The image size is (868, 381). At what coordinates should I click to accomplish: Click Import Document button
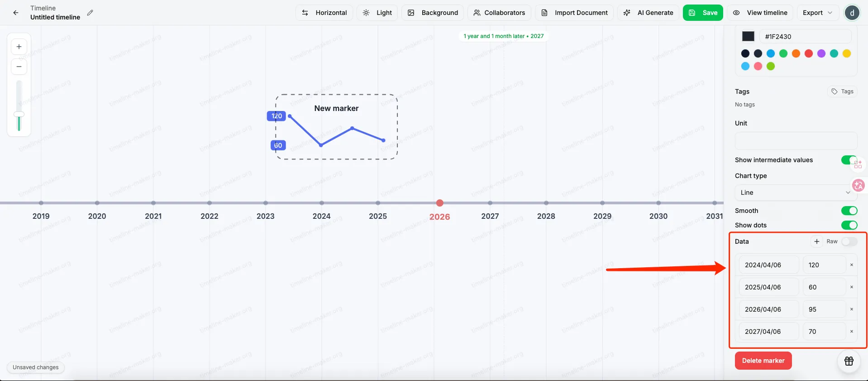click(574, 13)
